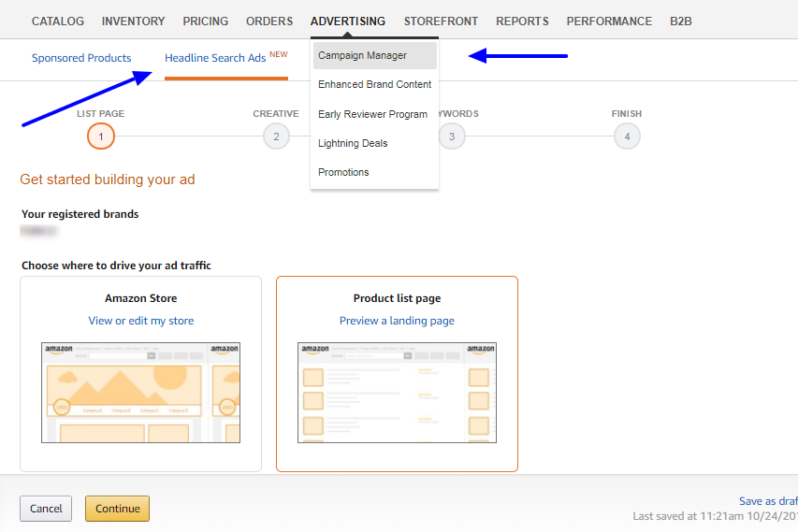The width and height of the screenshot is (798, 532).
Task: Open the REPORTS menu
Action: (x=522, y=22)
